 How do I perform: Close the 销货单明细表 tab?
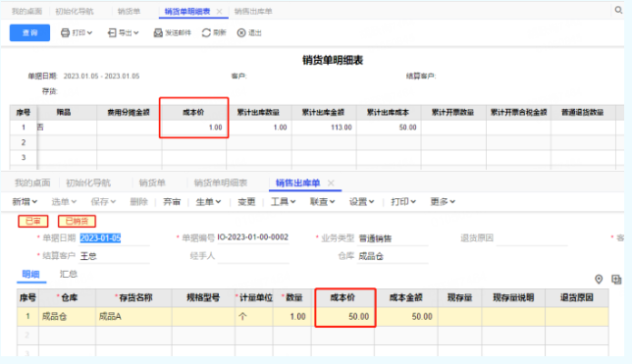(x=219, y=12)
